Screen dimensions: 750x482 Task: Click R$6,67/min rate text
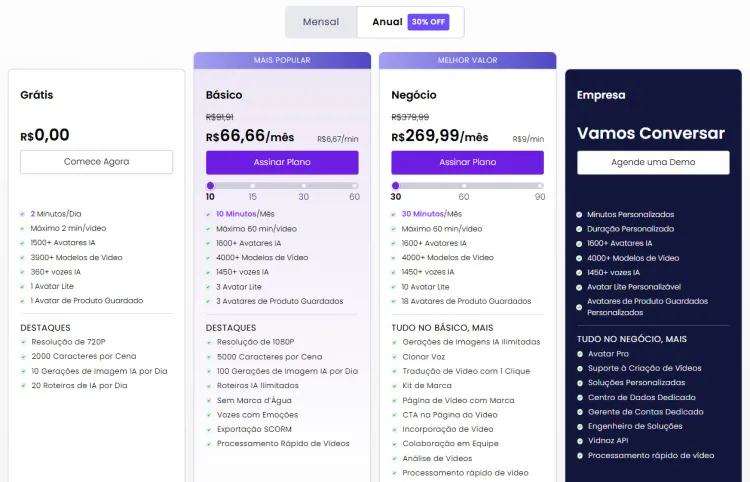(338, 139)
